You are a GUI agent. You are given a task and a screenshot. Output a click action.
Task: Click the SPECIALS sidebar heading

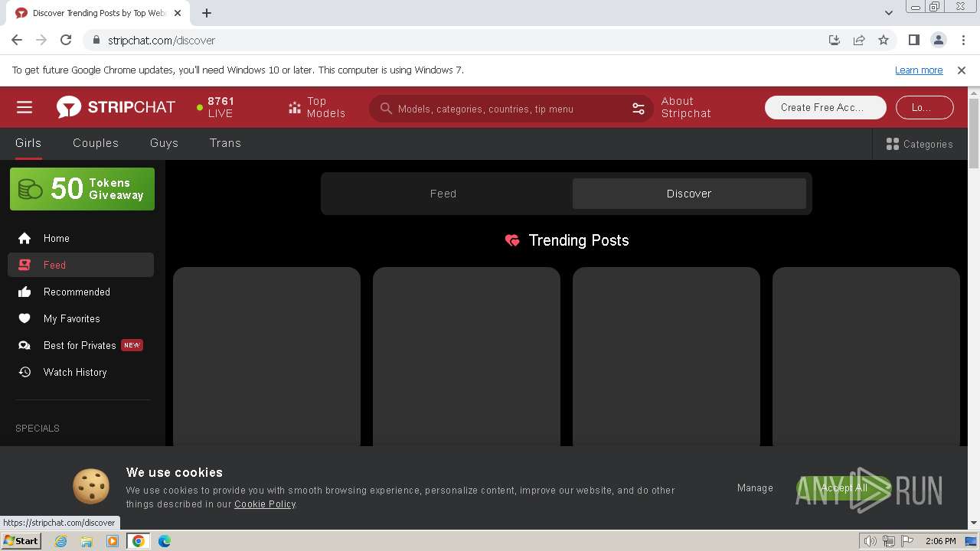click(38, 428)
